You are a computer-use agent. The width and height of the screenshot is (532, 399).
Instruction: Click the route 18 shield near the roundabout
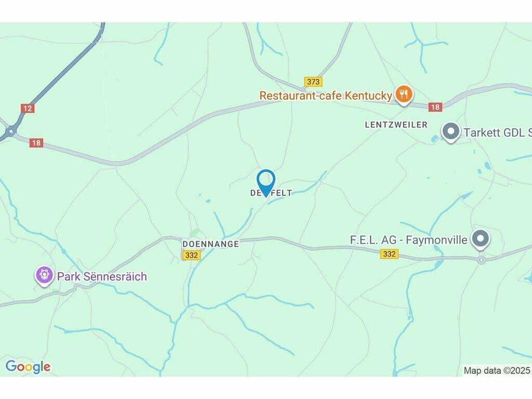point(36,143)
